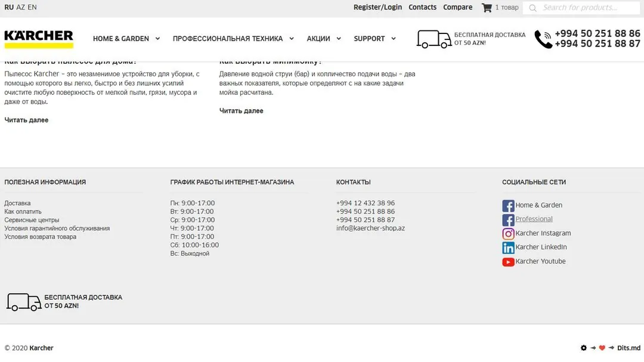The width and height of the screenshot is (644, 362).
Task: Open Register/Login link
Action: point(378,7)
